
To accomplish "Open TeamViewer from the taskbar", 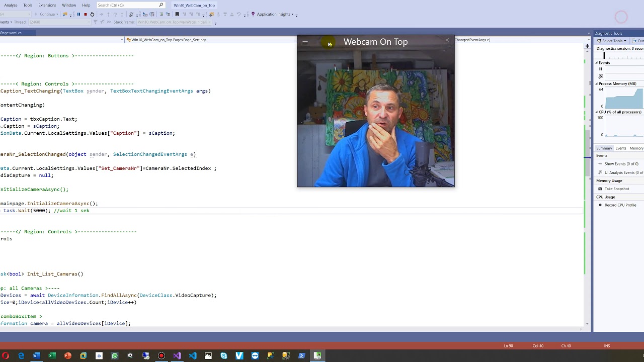I will pos(255,356).
